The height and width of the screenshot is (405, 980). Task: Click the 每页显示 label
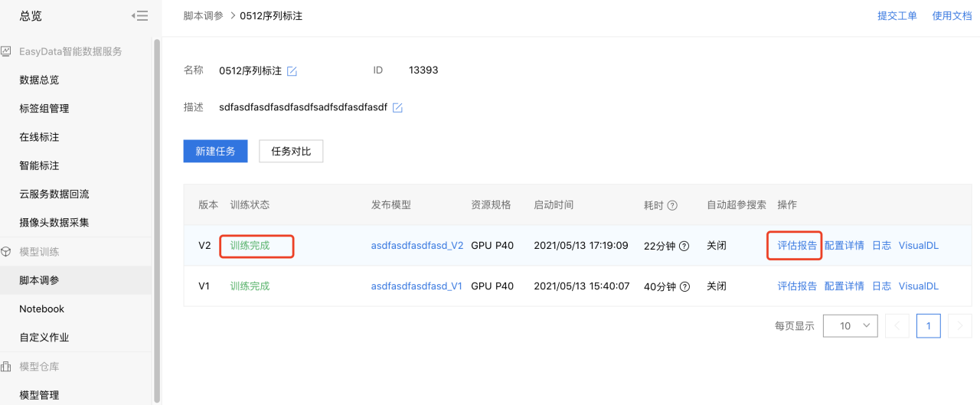tap(795, 326)
